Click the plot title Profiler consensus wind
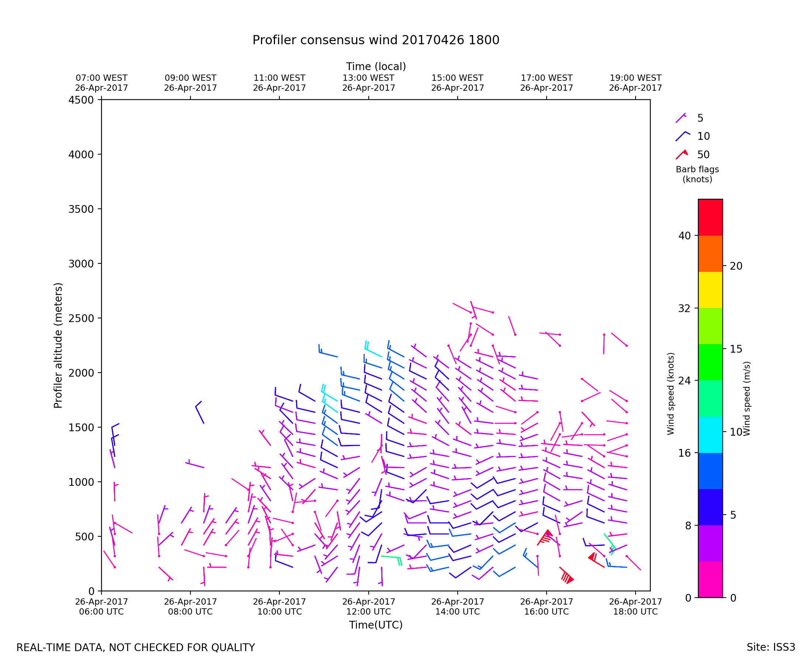 [x=375, y=40]
